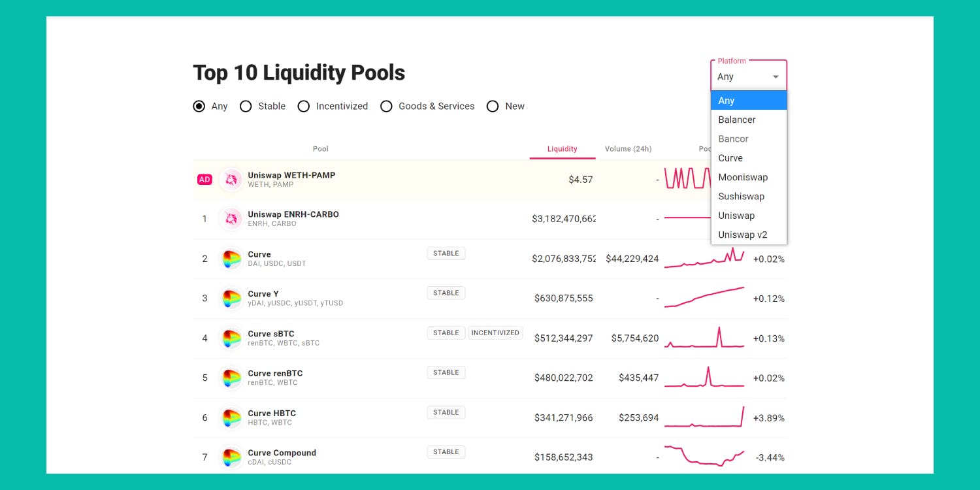This screenshot has height=490, width=980.
Task: Click the +0.12% change value
Action: [769, 299]
